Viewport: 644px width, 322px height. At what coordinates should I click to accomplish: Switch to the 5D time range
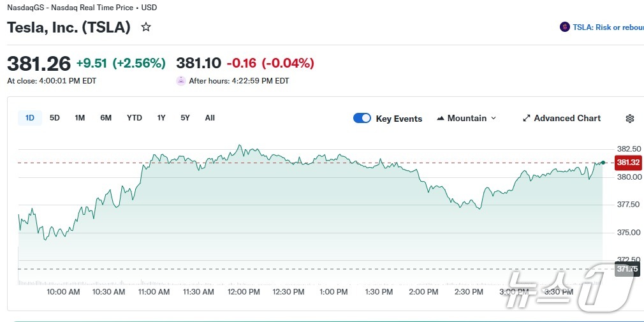pyautogui.click(x=55, y=118)
